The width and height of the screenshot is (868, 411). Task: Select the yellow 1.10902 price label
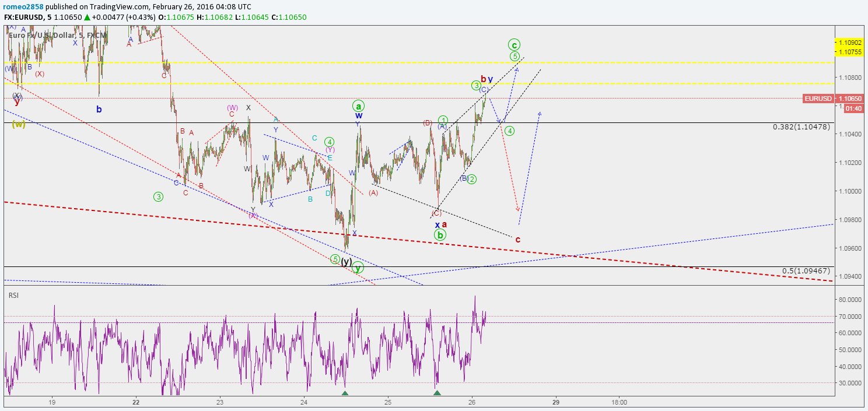[x=850, y=43]
